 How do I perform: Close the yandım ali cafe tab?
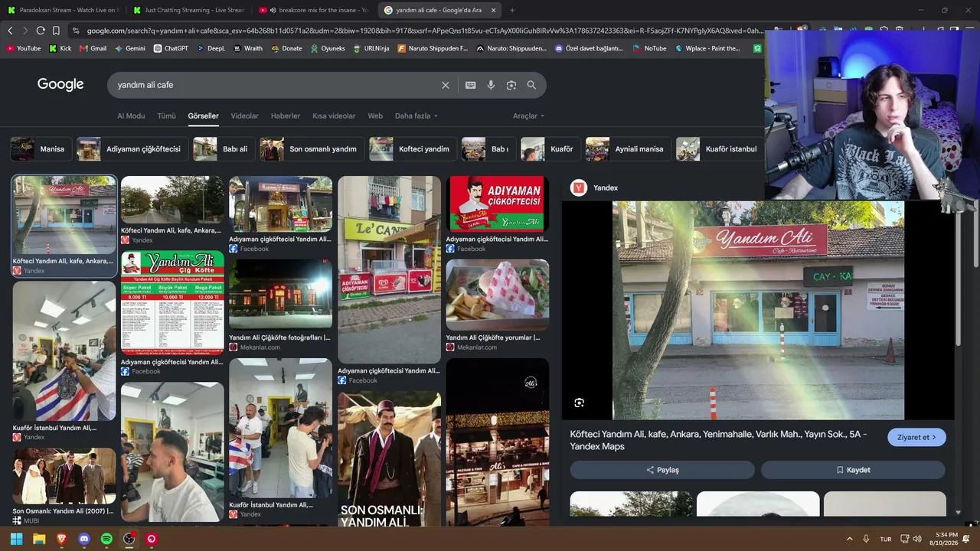tap(494, 10)
